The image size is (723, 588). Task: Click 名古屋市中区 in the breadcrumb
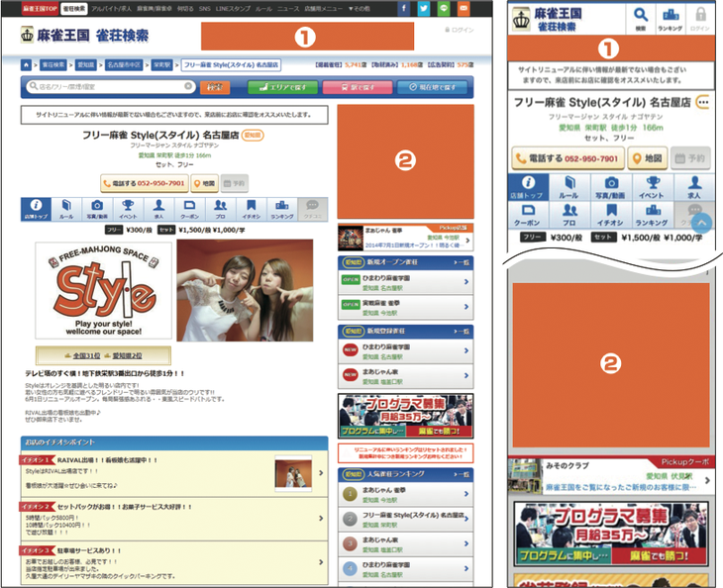coord(124,65)
